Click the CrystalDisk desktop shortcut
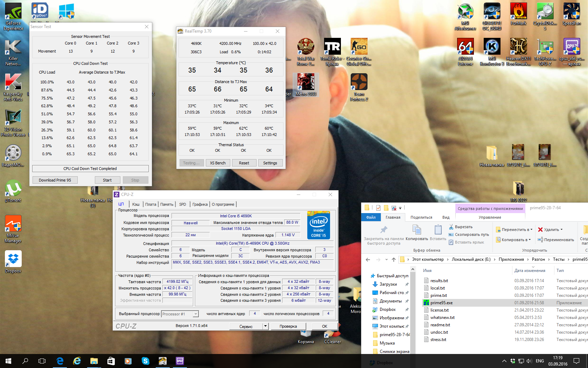 pos(545,16)
